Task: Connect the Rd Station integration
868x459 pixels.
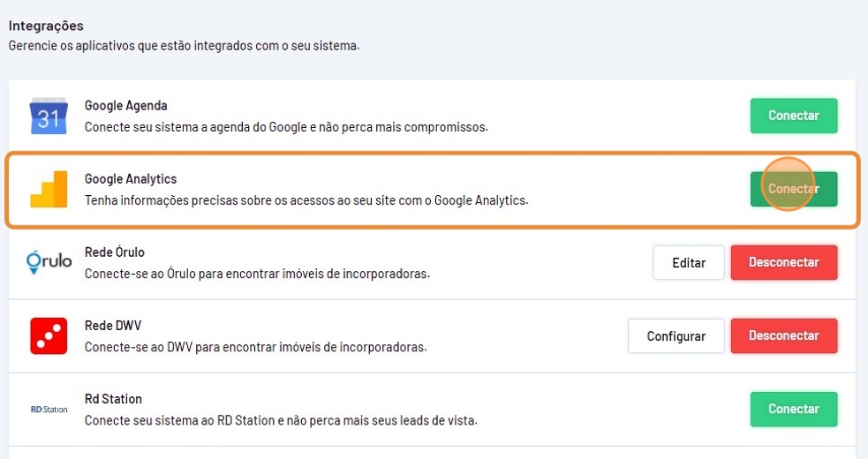Action: coord(793,409)
